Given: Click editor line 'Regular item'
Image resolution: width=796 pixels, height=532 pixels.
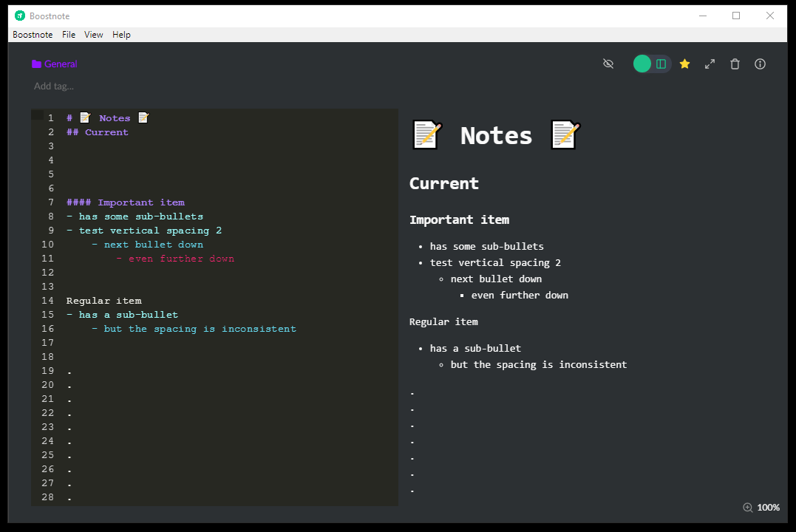Looking at the screenshot, I should click(103, 301).
